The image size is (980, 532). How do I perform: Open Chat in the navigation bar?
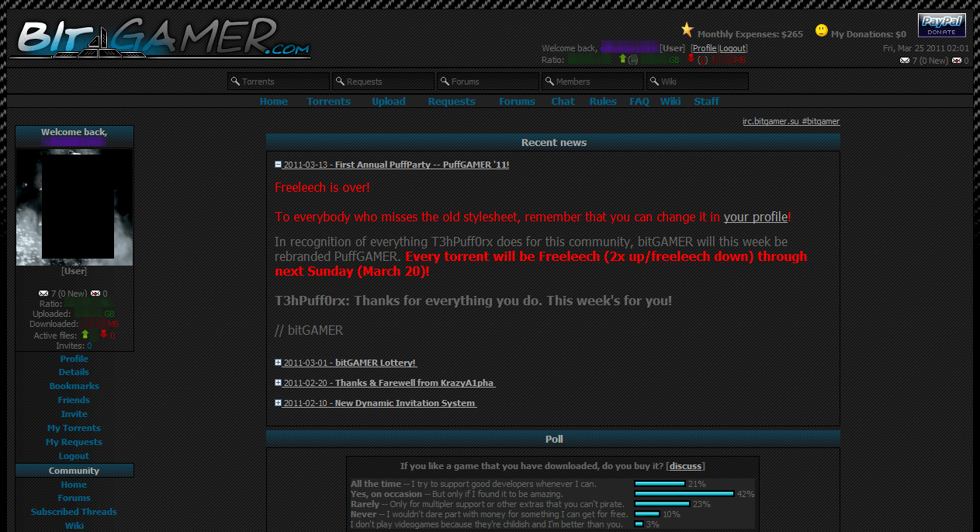pyautogui.click(x=563, y=102)
